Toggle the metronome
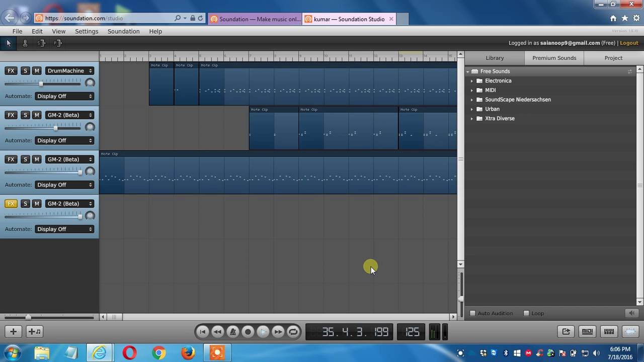 (x=232, y=331)
